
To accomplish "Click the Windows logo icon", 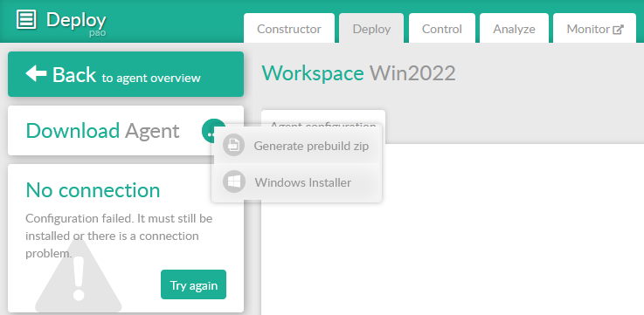I will tap(233, 181).
